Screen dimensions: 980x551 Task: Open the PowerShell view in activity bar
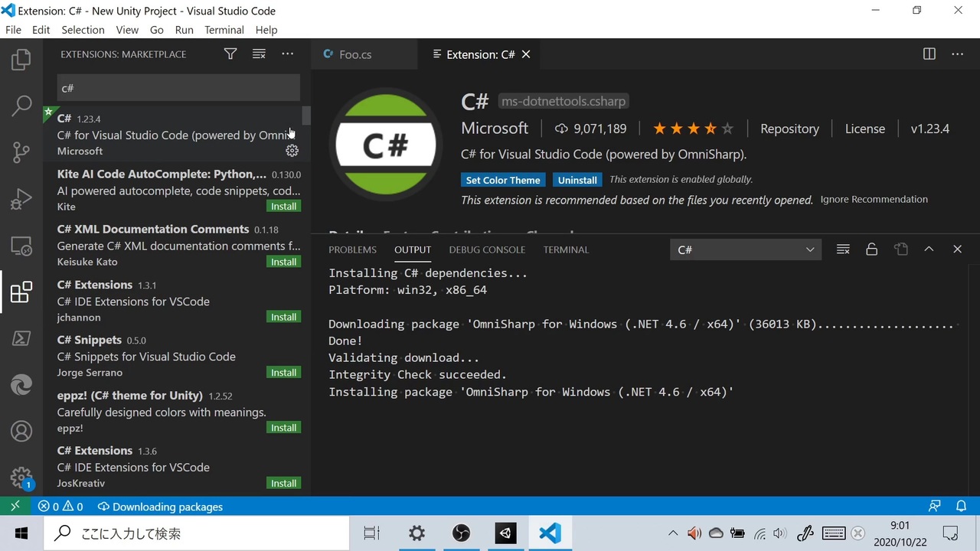coord(21,338)
